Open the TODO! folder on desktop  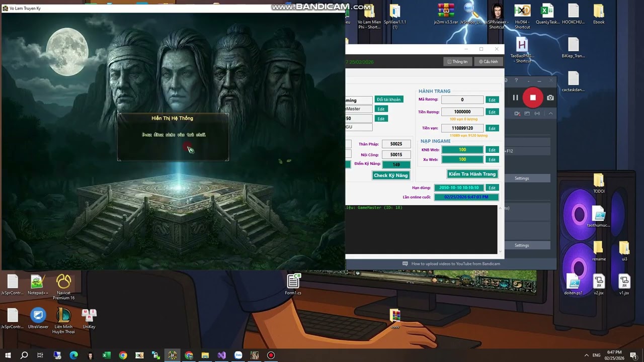(x=599, y=184)
